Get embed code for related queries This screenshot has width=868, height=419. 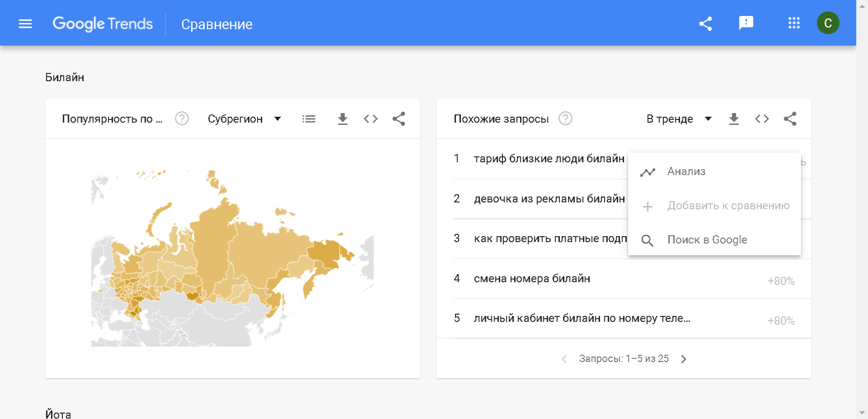[762, 119]
